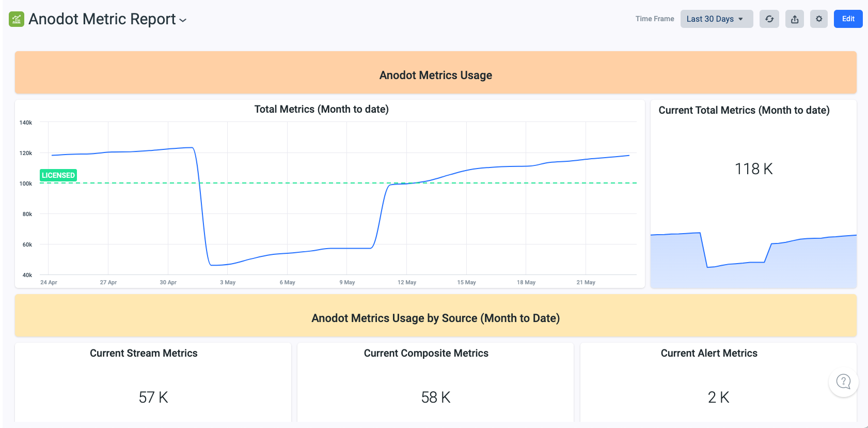Click the Time Frame label
868x428 pixels.
coord(655,19)
